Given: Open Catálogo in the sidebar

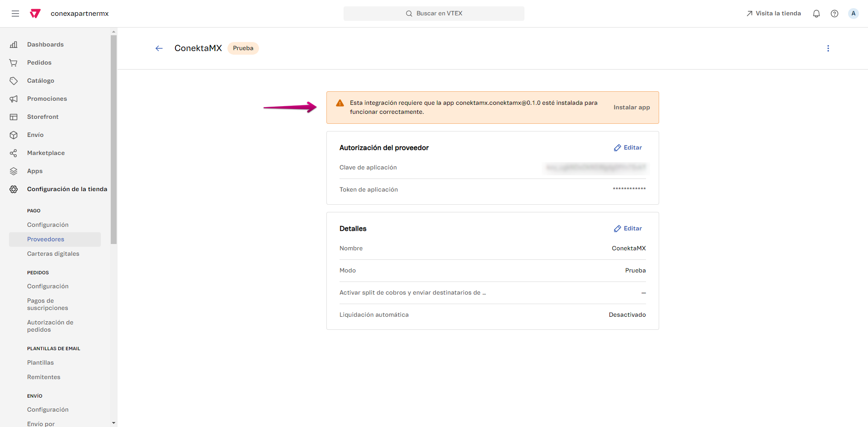Looking at the screenshot, I should tap(41, 80).
